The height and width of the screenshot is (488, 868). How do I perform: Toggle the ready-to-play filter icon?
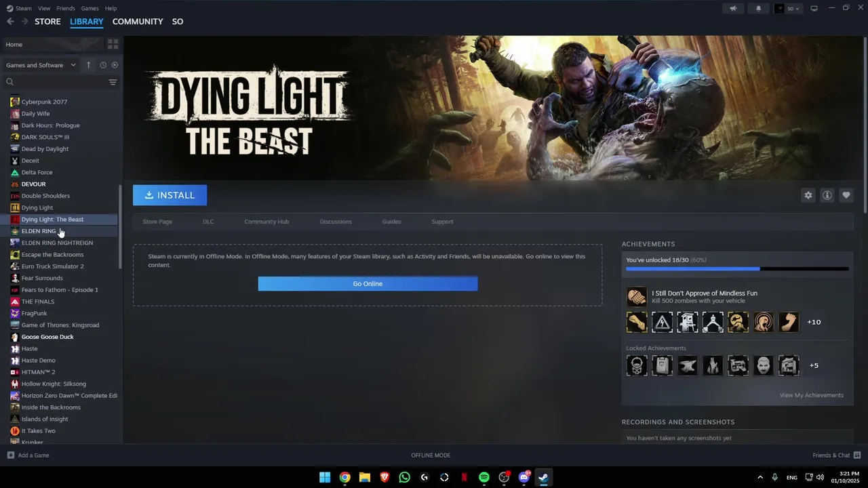tap(115, 65)
